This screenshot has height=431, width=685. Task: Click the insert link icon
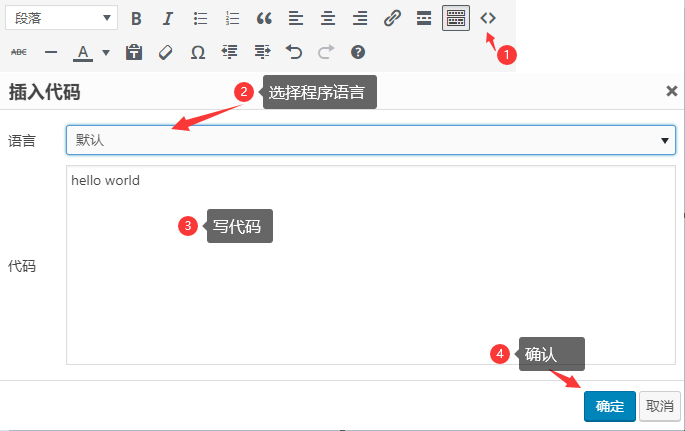coord(392,18)
